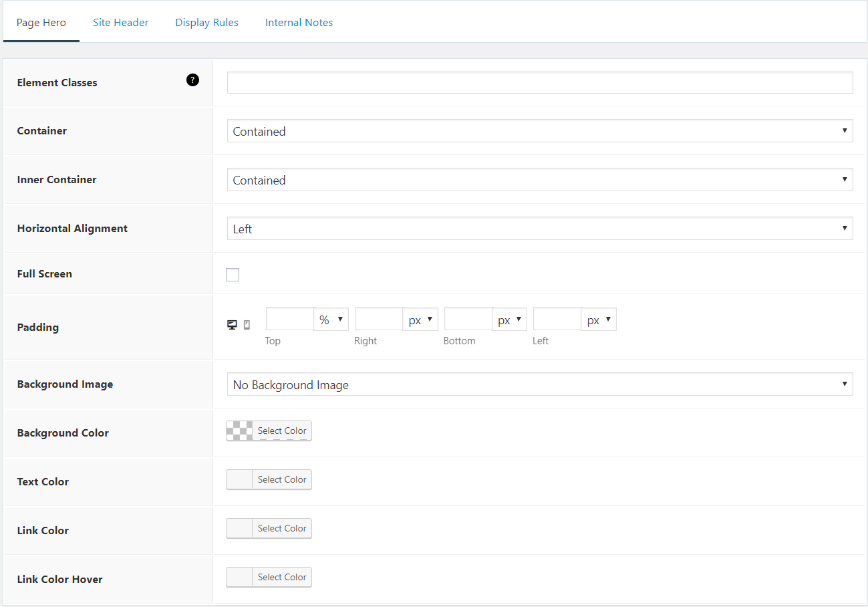The width and height of the screenshot is (868, 607).
Task: Click Select Color for Background Color
Action: [x=281, y=431]
